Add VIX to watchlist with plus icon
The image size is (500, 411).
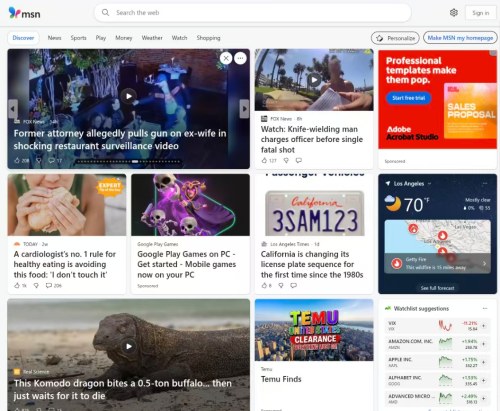484,326
